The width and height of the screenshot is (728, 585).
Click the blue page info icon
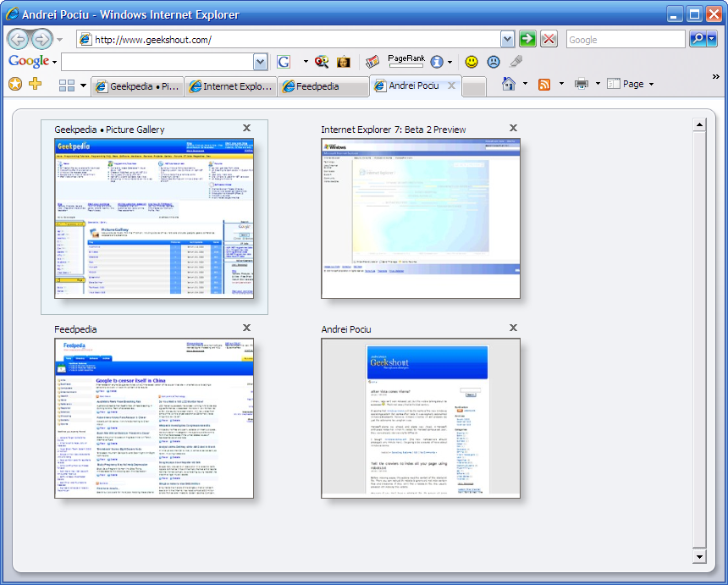pos(437,62)
